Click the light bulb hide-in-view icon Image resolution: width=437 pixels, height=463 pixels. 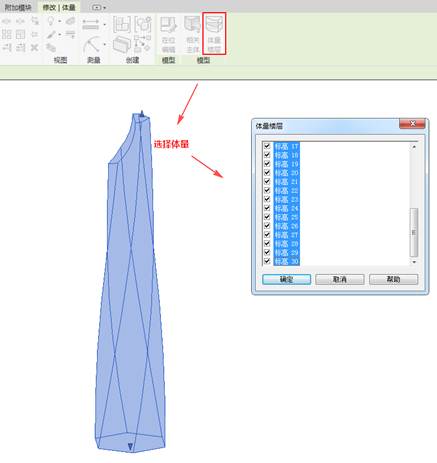click(x=51, y=21)
